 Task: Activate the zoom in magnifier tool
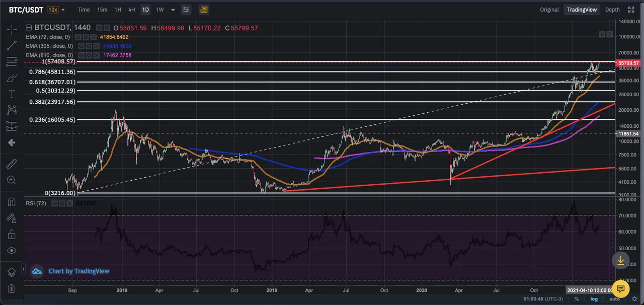coord(12,180)
